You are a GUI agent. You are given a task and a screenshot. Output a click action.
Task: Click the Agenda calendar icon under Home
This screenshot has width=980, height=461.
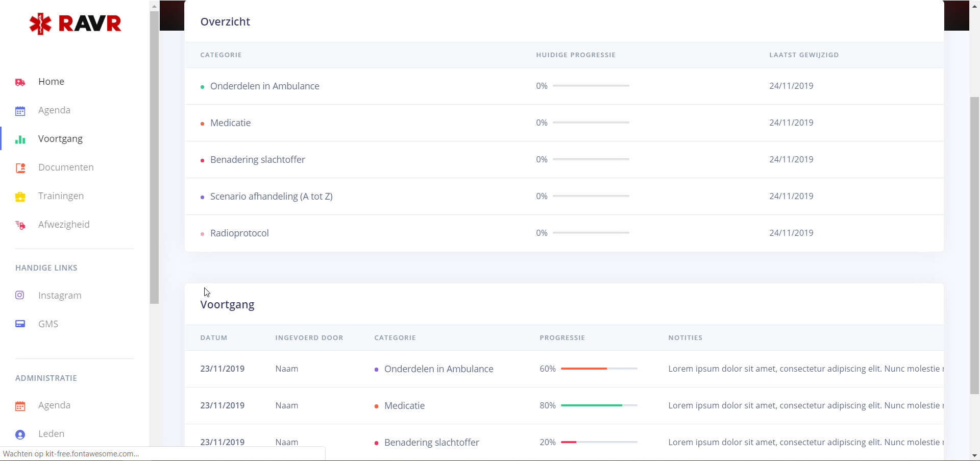pos(20,111)
